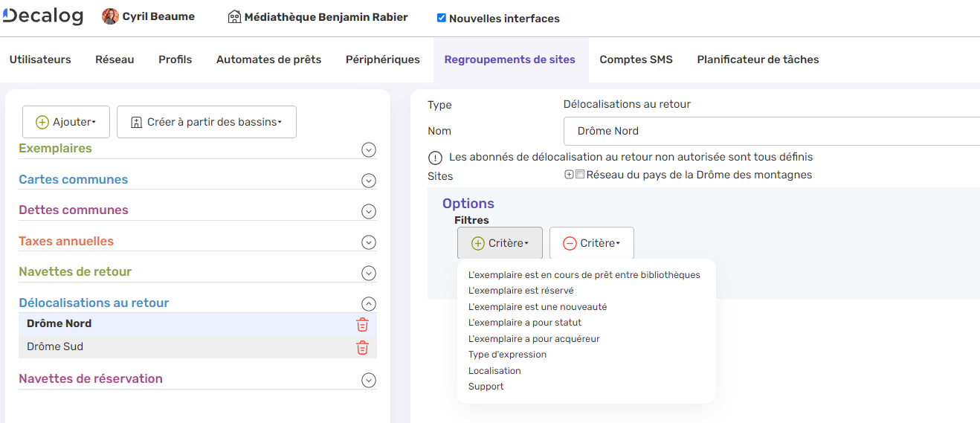
Task: Expand the Réseau du pays tree node
Action: click(570, 175)
